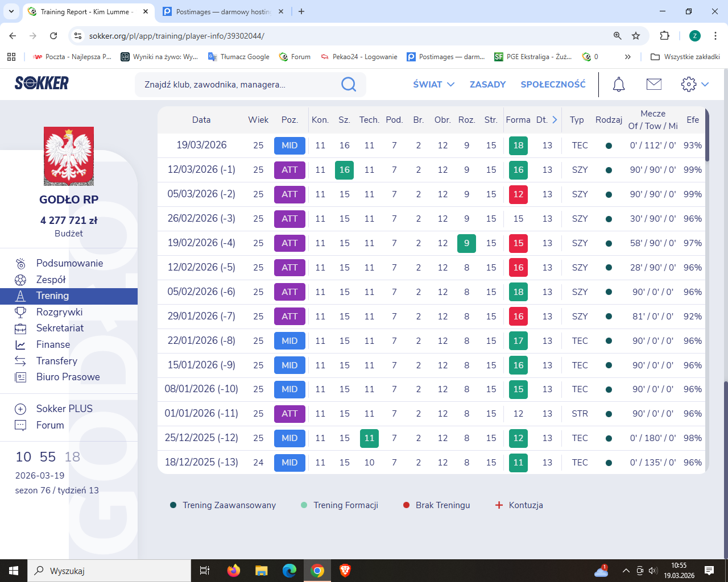Open browser extensions puzzle icon
Viewport: 728px width, 582px height.
coord(664,36)
